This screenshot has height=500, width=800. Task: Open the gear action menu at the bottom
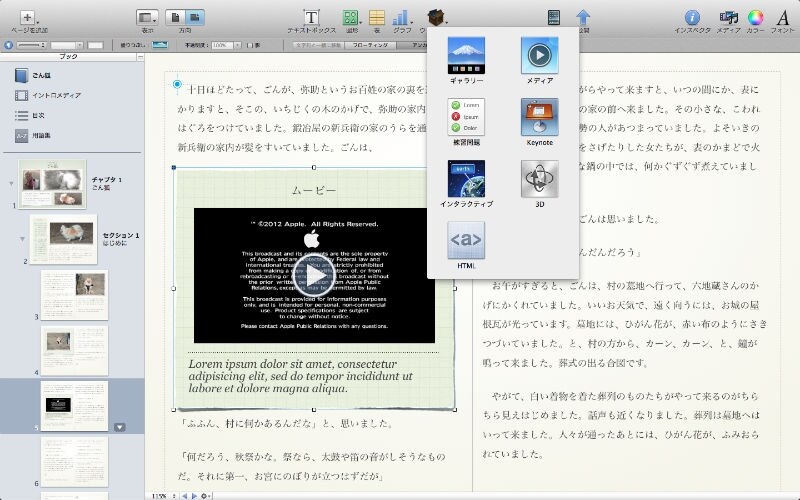205,496
